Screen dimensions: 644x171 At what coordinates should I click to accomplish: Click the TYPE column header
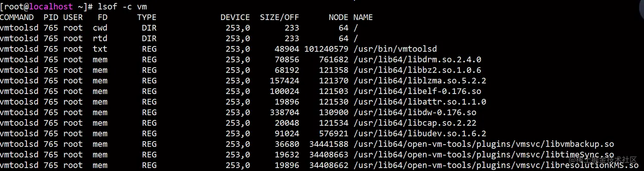click(x=147, y=17)
